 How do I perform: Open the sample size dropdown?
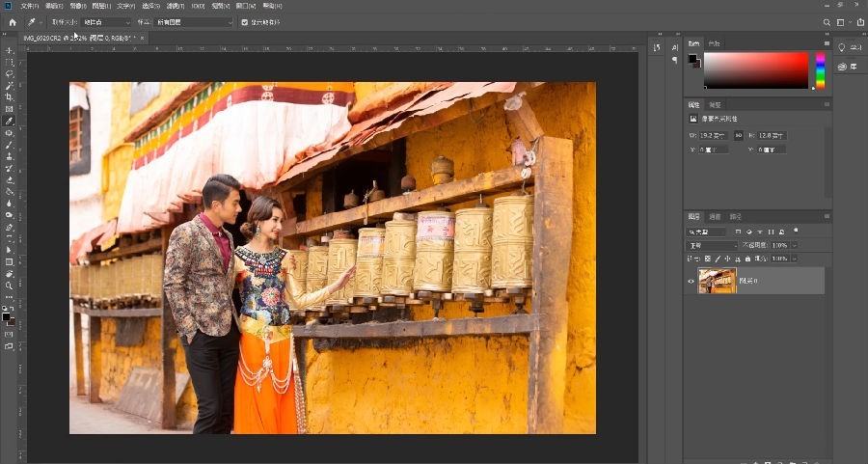click(106, 21)
